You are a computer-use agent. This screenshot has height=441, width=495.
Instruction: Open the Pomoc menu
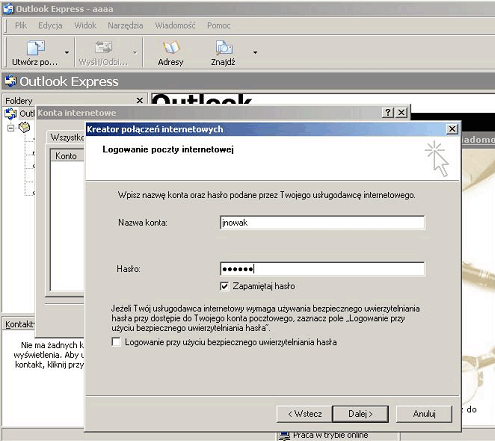(219, 25)
